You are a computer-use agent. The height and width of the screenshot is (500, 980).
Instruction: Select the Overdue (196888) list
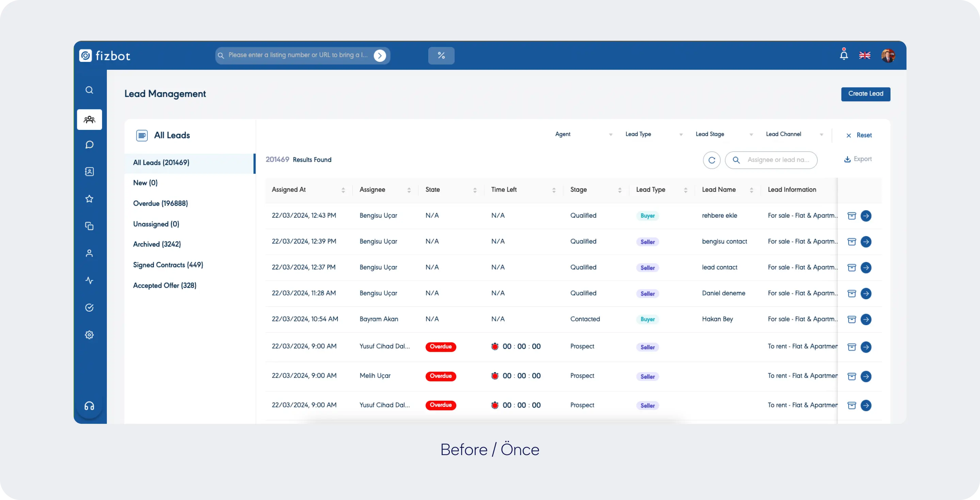161,203
